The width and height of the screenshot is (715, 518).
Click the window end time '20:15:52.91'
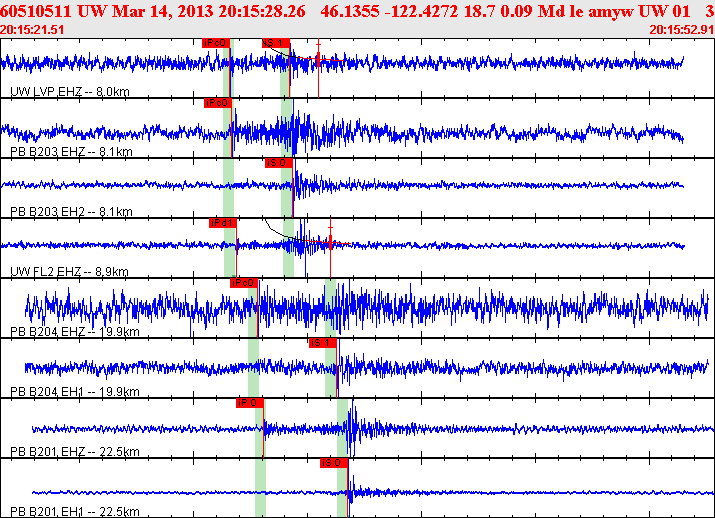pos(682,30)
